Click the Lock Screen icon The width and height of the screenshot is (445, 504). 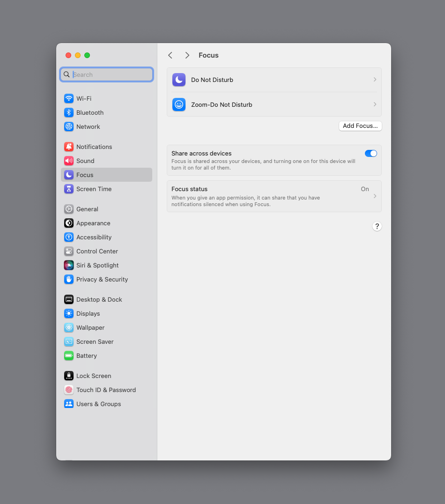[69, 376]
